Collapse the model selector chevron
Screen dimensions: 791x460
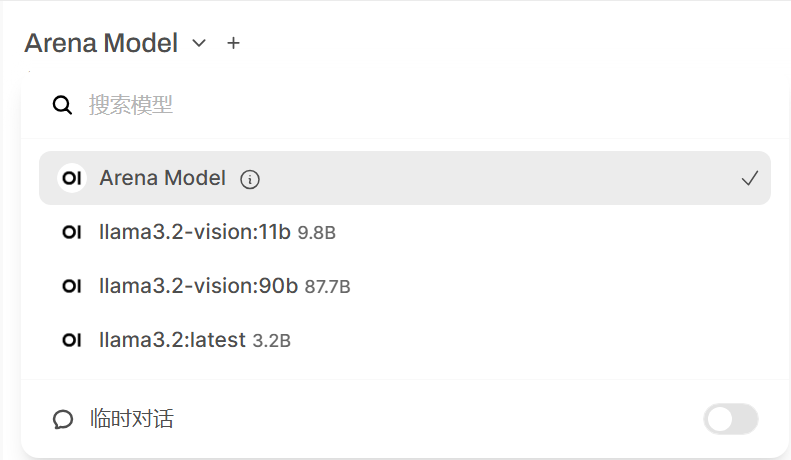click(199, 43)
